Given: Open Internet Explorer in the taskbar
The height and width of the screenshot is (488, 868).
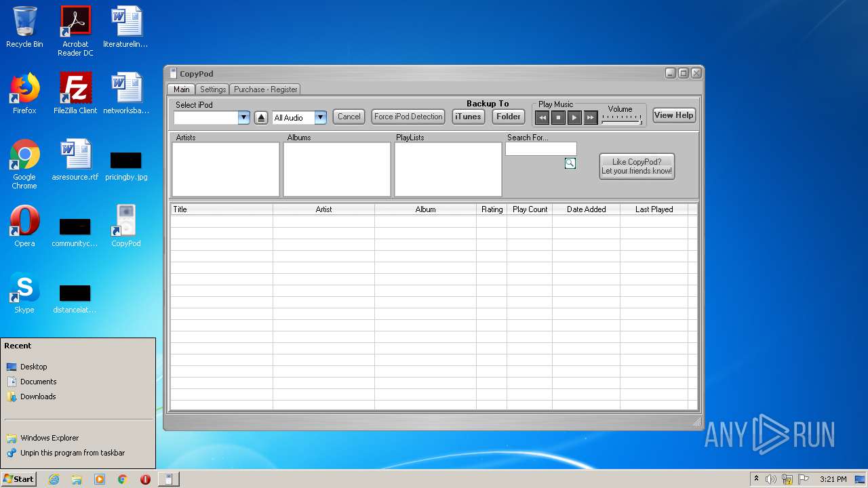Looking at the screenshot, I should 54,479.
